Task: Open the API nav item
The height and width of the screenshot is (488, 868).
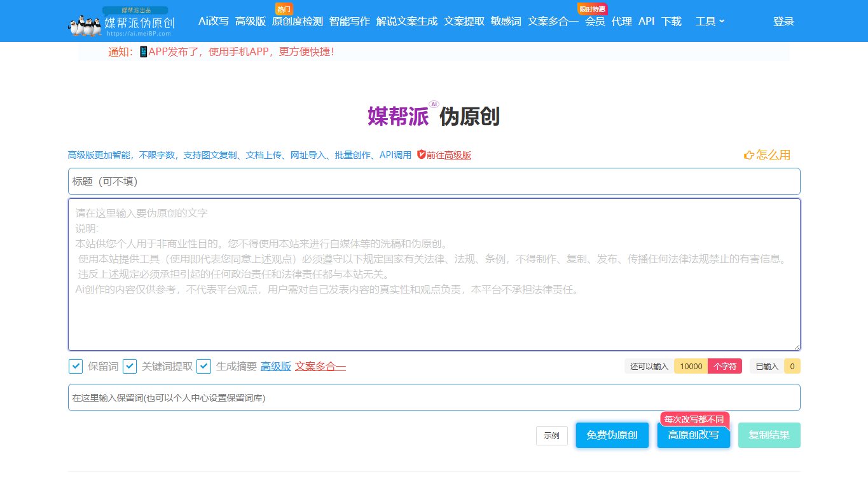Action: (647, 22)
